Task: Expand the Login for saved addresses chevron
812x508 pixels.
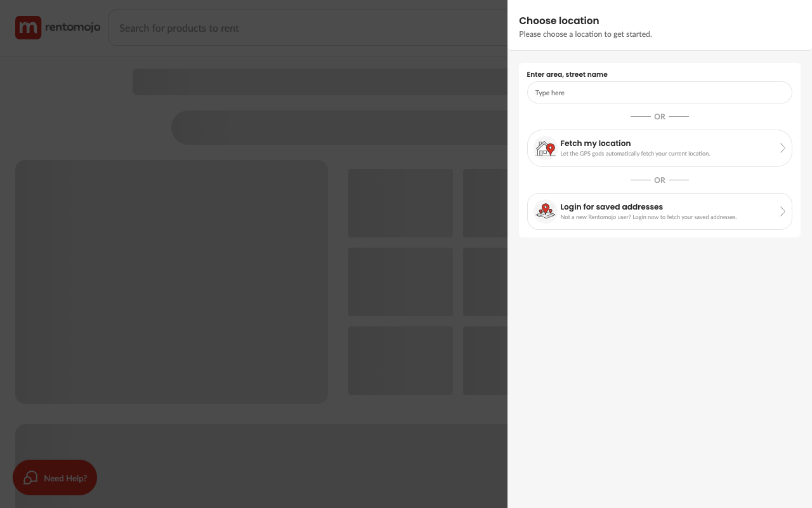Action: [783, 211]
